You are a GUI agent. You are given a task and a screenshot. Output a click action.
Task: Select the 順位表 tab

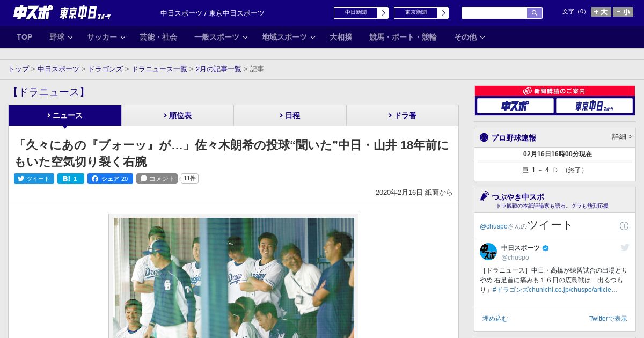178,115
